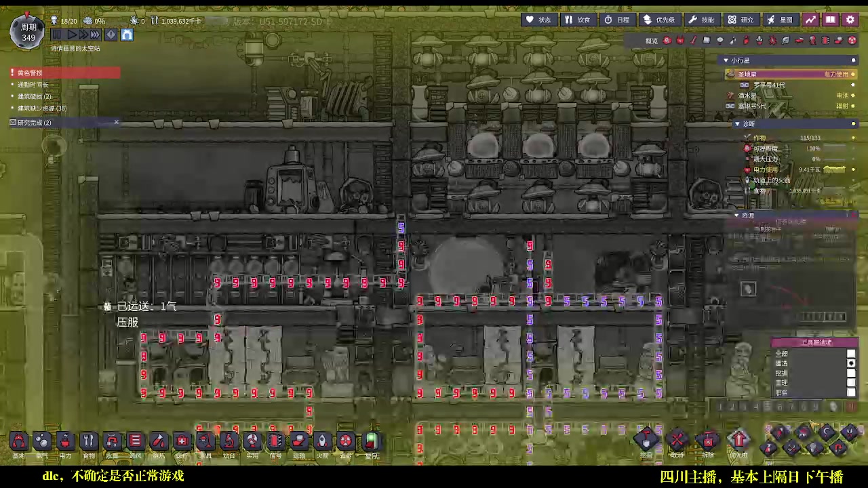868x488 pixels.
Task: Open the codex book icon
Action: (830, 20)
